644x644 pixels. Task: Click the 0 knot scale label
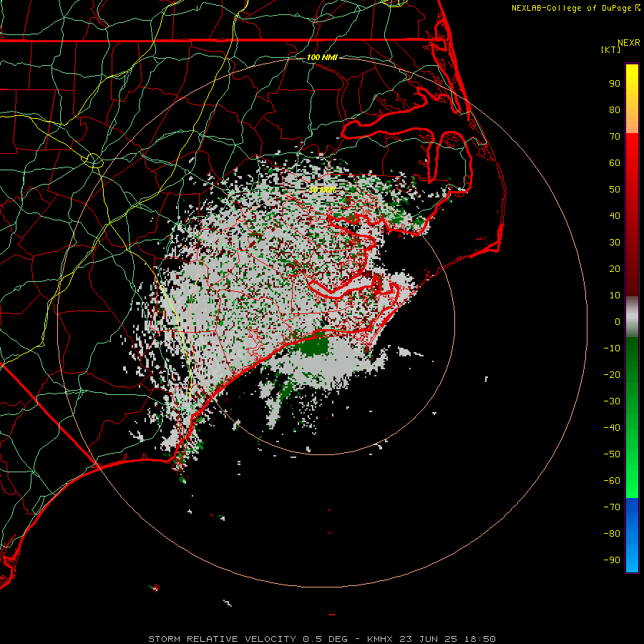tap(618, 322)
